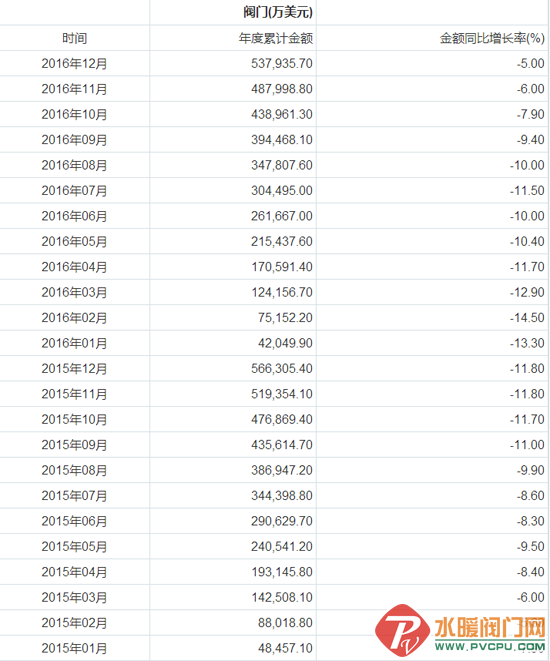This screenshot has height=661, width=550.
Task: Select the 年度累计金额 column header
Action: pyautogui.click(x=276, y=38)
